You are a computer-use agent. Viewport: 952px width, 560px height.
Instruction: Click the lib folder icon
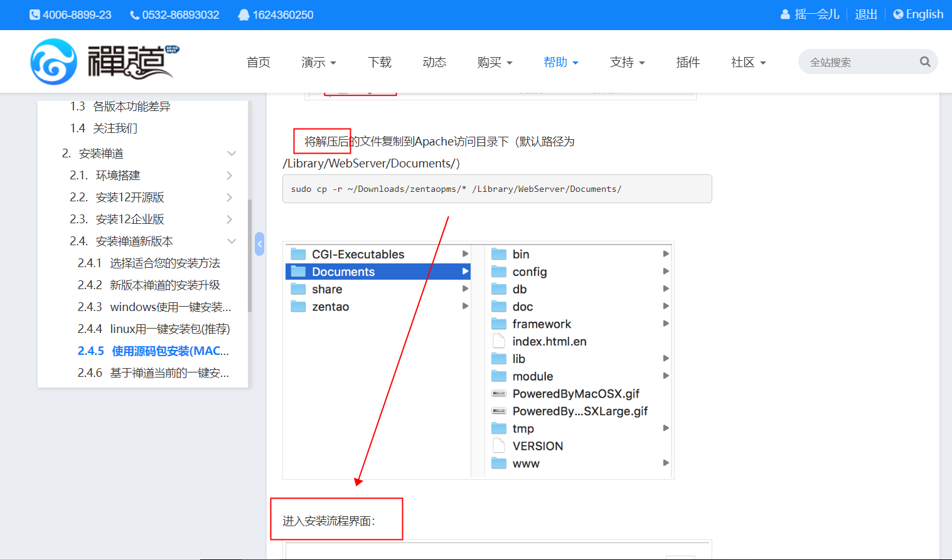(499, 359)
